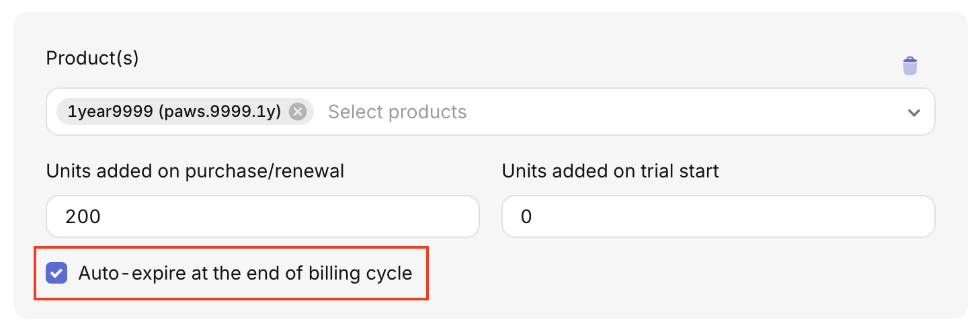Remove the 1year9999 product chip
Screen dimensions: 980x332
click(x=298, y=112)
